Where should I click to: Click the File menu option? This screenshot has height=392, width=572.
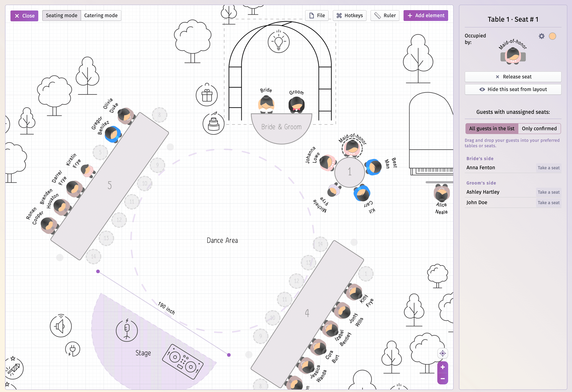point(317,15)
